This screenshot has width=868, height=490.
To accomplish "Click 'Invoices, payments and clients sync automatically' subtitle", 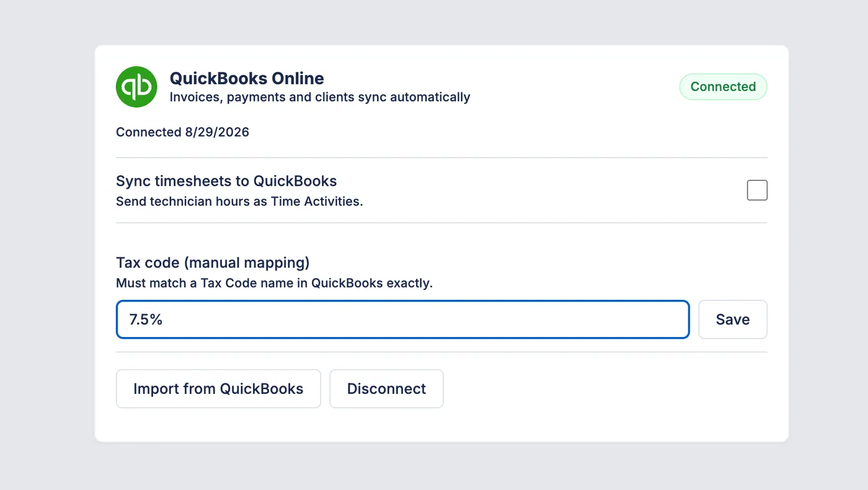I will coord(320,97).
